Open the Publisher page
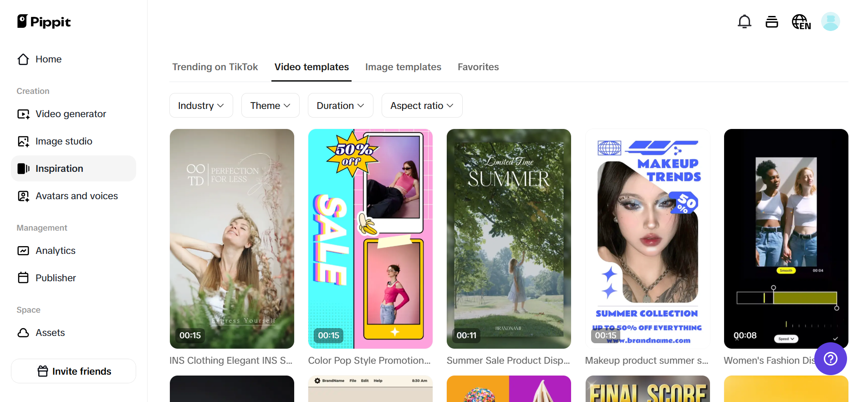This screenshot has height=402, width=868. point(73,278)
